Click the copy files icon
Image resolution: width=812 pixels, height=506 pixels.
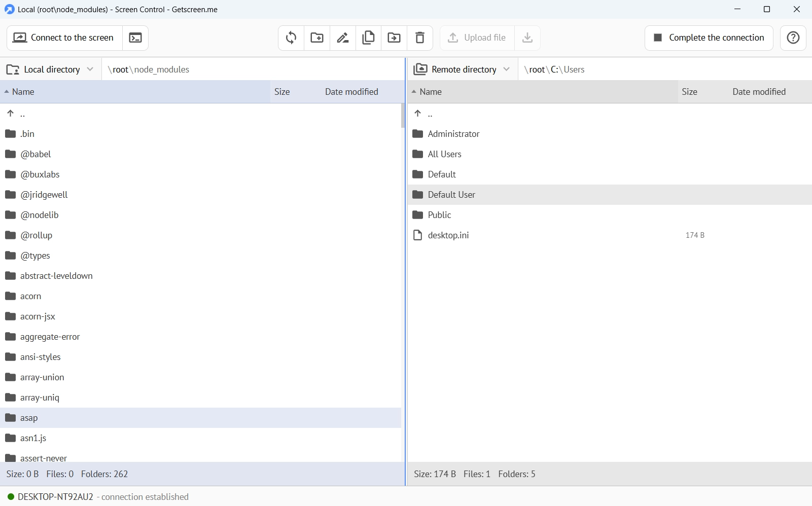click(x=369, y=38)
